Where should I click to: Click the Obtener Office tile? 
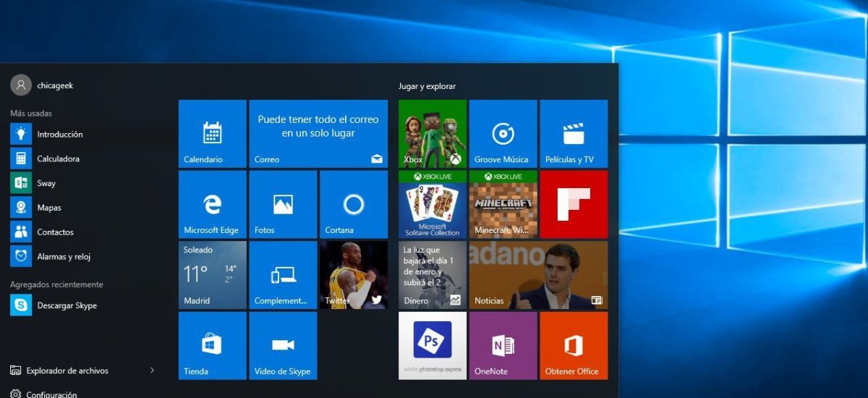coord(574,346)
